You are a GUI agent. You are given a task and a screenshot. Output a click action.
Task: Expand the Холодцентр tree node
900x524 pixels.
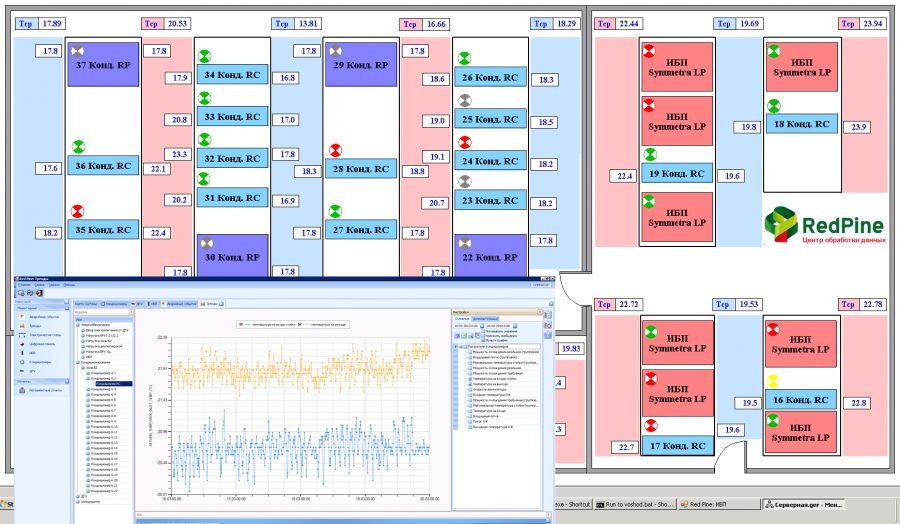click(x=78, y=502)
